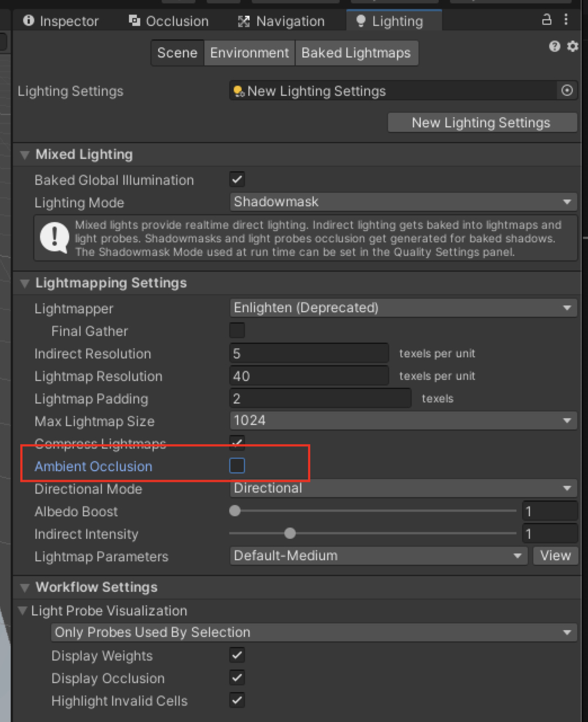The width and height of the screenshot is (588, 722).
Task: Switch to the Environment tab
Action: coord(249,52)
